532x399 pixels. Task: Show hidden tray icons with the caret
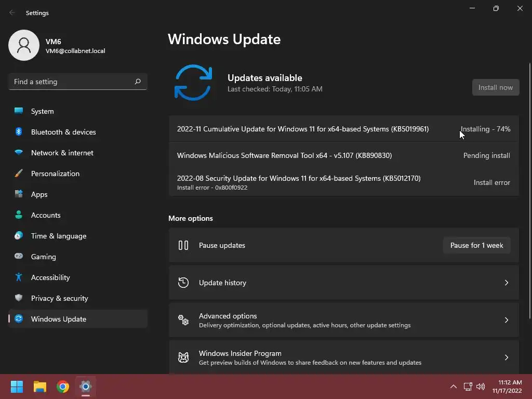[453, 387]
